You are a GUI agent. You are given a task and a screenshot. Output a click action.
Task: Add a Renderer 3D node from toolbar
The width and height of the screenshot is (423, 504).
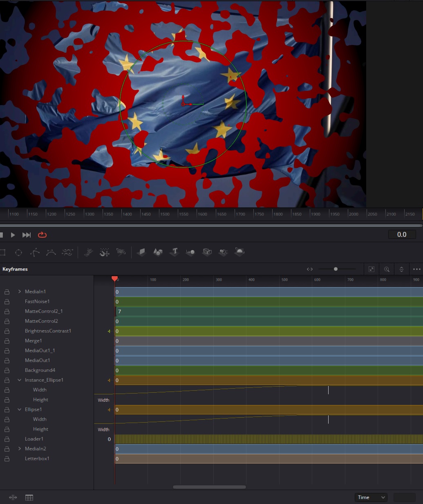point(240,252)
